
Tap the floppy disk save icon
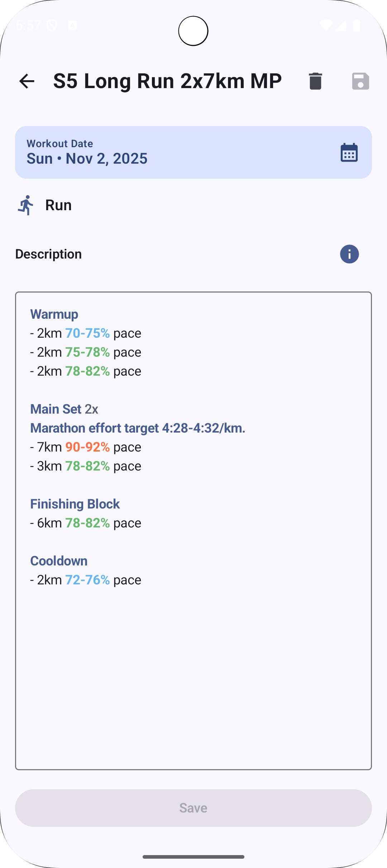click(360, 81)
